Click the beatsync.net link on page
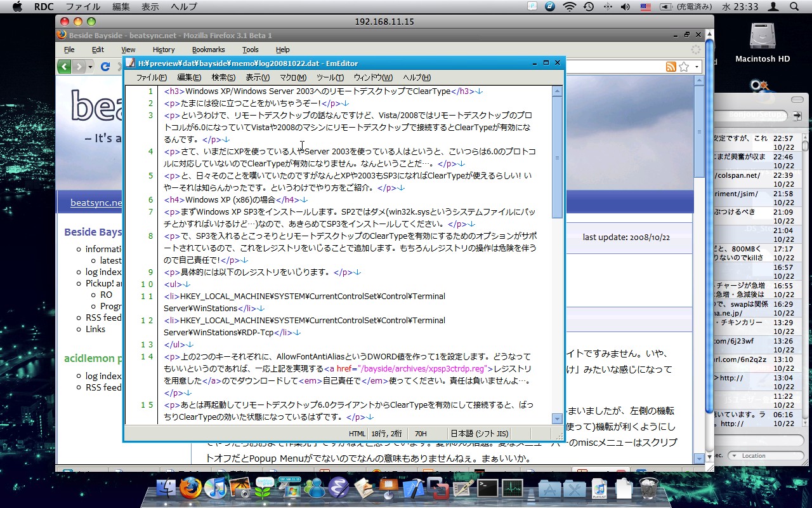This screenshot has width=812, height=508. 96,203
